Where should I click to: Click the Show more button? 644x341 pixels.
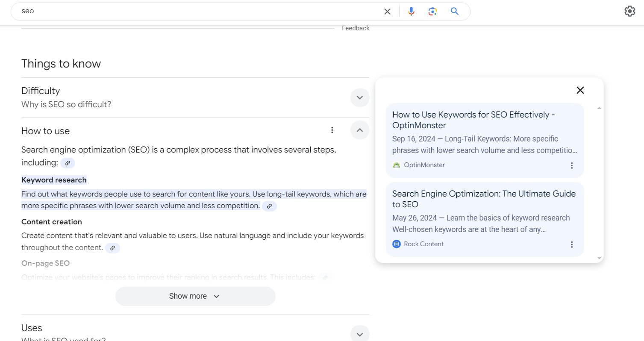(x=195, y=296)
